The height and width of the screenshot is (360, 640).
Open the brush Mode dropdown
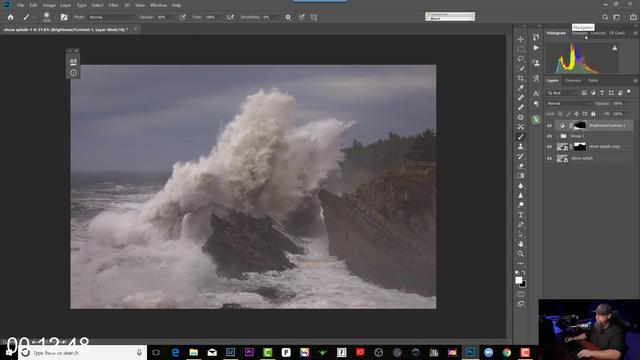[x=111, y=17]
